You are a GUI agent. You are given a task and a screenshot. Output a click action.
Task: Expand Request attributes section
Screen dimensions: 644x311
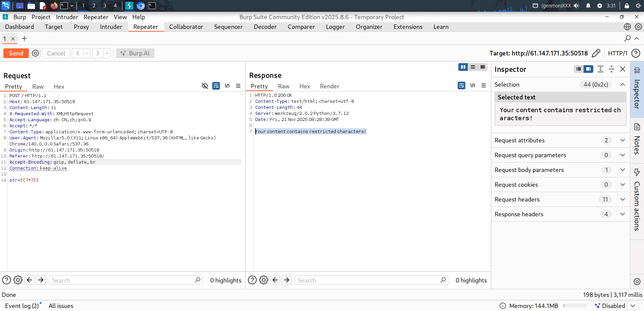(x=623, y=140)
